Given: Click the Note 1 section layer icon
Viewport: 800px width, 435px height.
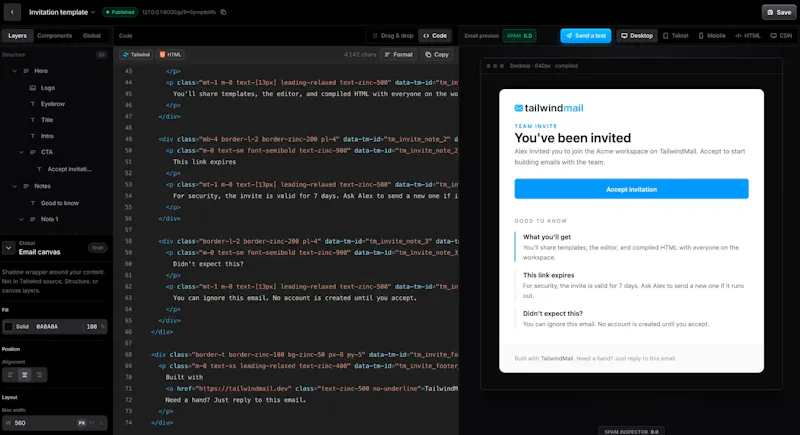Looking at the screenshot, I should (x=33, y=219).
